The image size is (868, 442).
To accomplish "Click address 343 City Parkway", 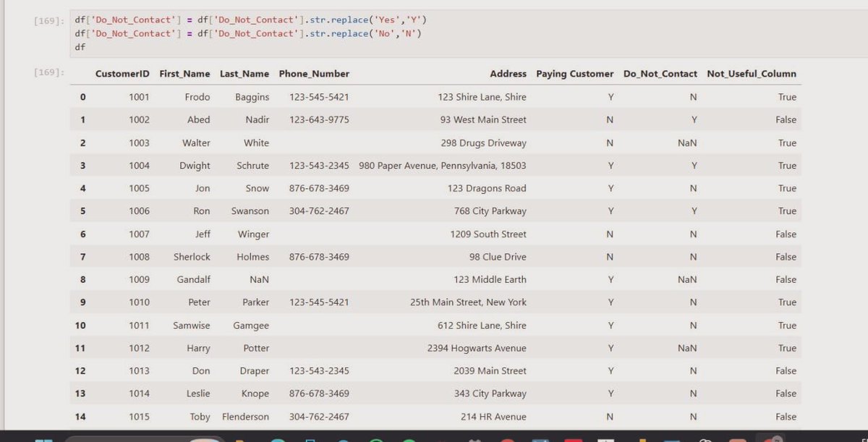I will pyautogui.click(x=490, y=394).
